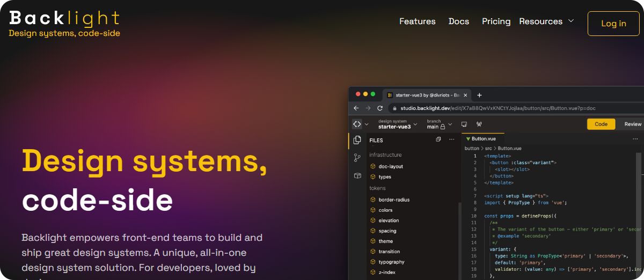Click the cube package sidebar icon

[x=357, y=175]
